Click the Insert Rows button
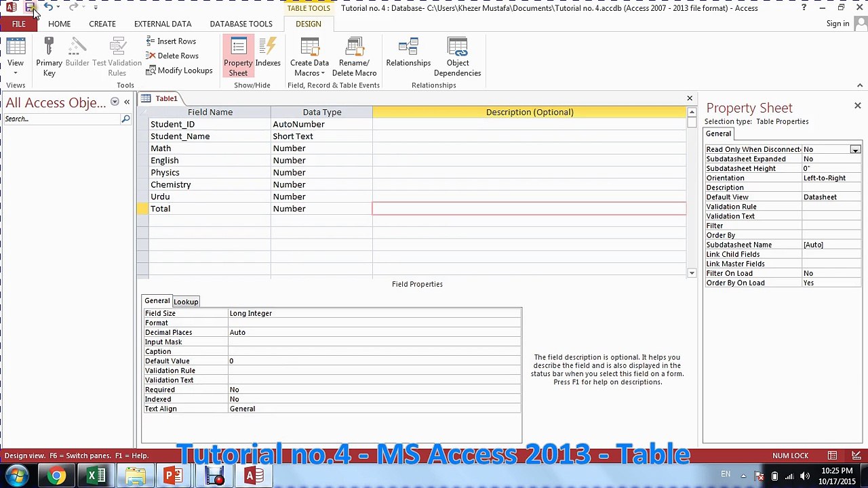 (x=171, y=41)
